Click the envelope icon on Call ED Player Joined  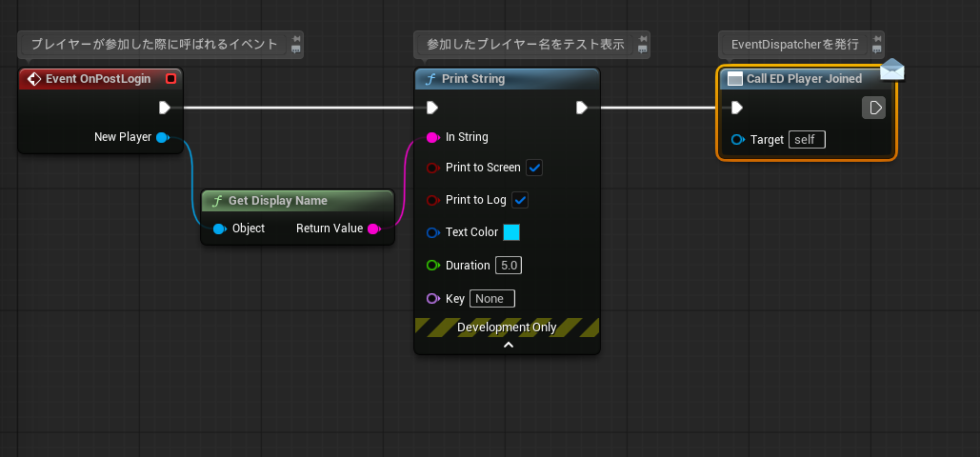(891, 70)
